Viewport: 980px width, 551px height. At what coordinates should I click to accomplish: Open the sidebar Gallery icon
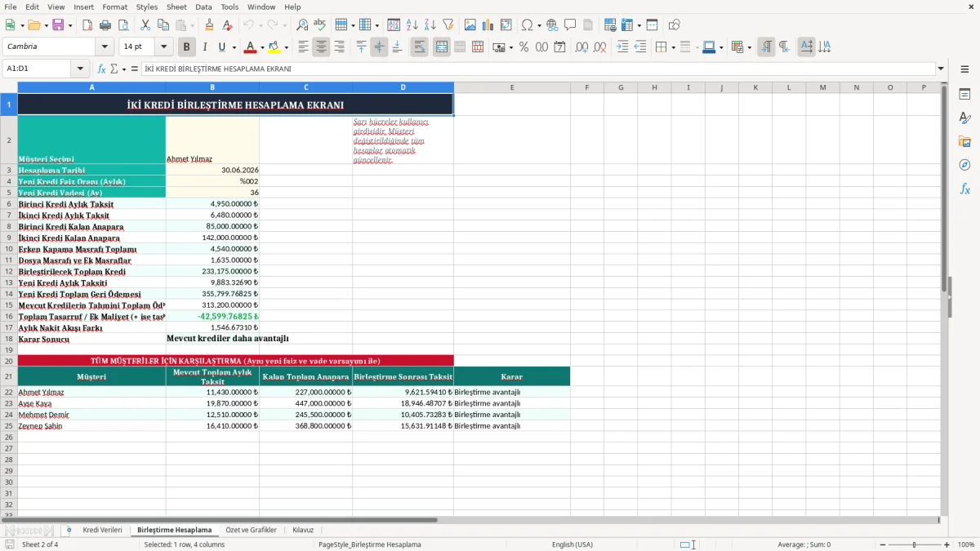pos(964,141)
